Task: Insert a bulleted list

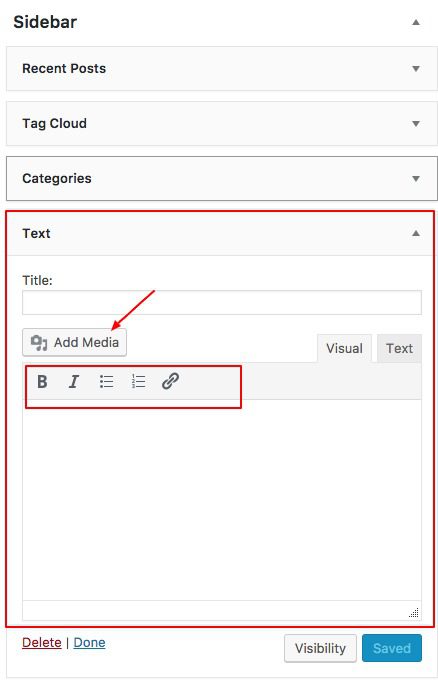Action: pyautogui.click(x=106, y=382)
